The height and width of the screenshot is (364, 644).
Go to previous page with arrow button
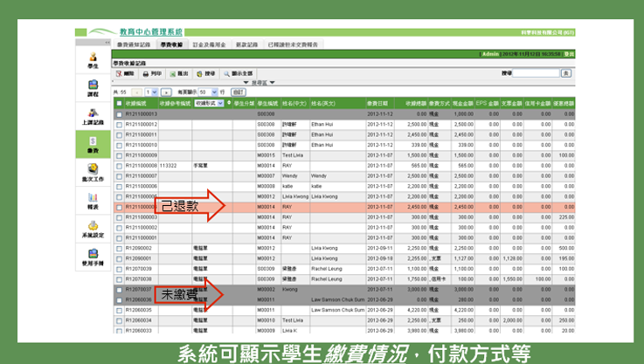point(137,93)
